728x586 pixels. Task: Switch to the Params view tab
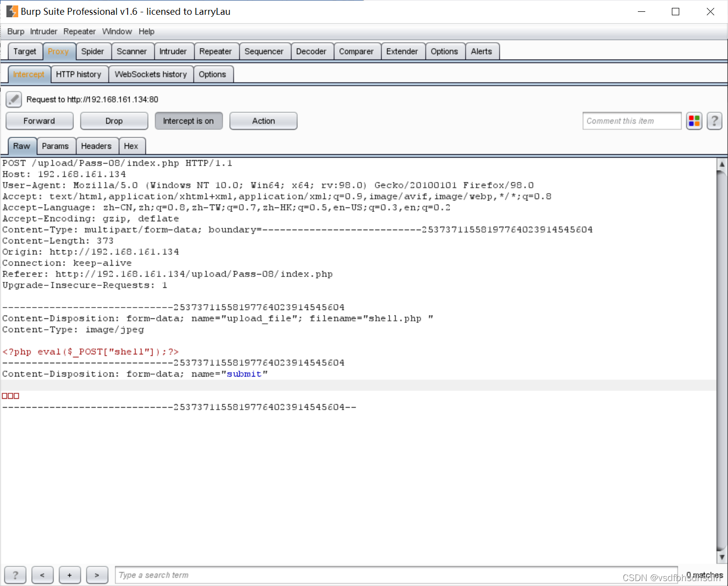[x=56, y=146]
